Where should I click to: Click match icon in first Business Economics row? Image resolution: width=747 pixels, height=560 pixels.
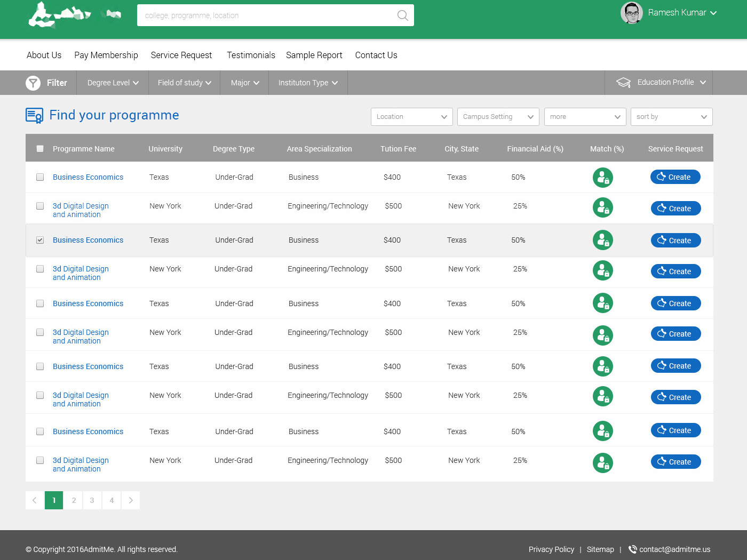pyautogui.click(x=603, y=178)
